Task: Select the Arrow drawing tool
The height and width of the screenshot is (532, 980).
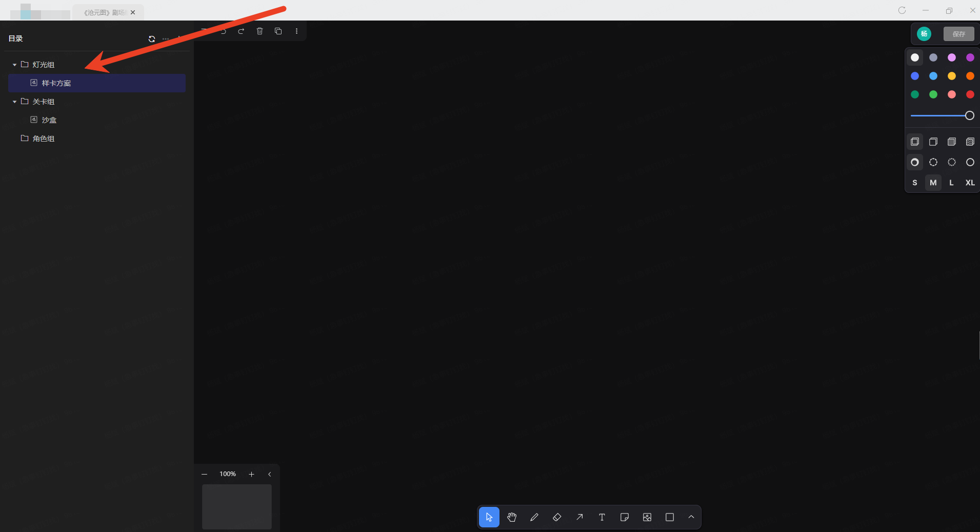Action: pos(579,517)
